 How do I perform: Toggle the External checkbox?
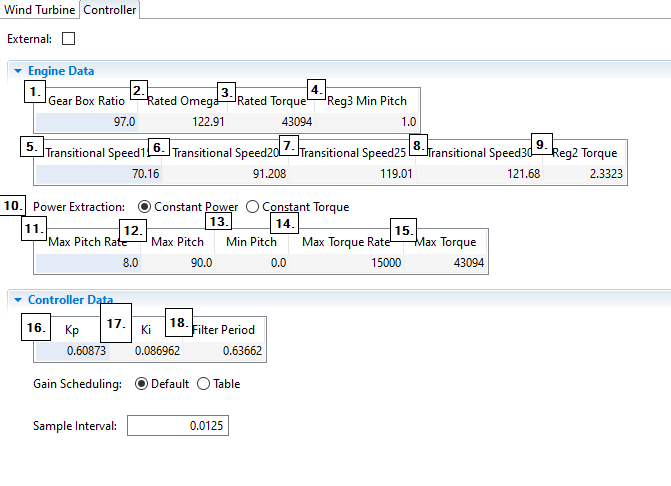69,39
